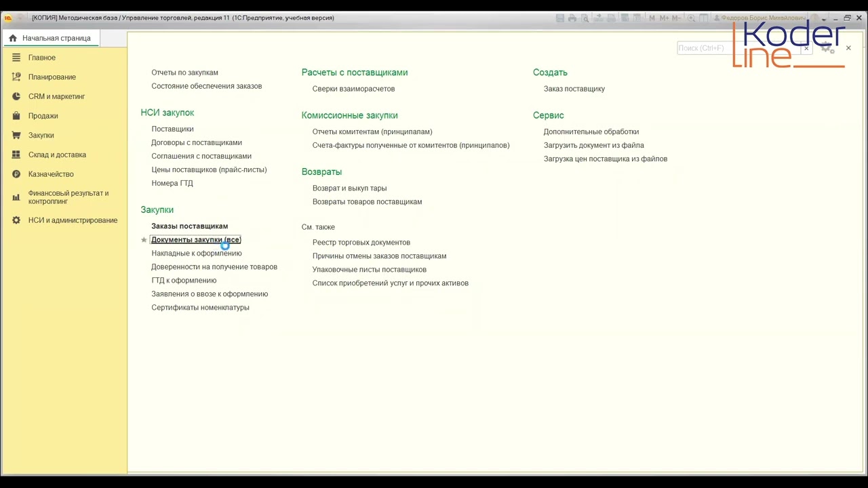Open Загрузка цен поставщика из файлов
868x488 pixels.
click(x=606, y=159)
